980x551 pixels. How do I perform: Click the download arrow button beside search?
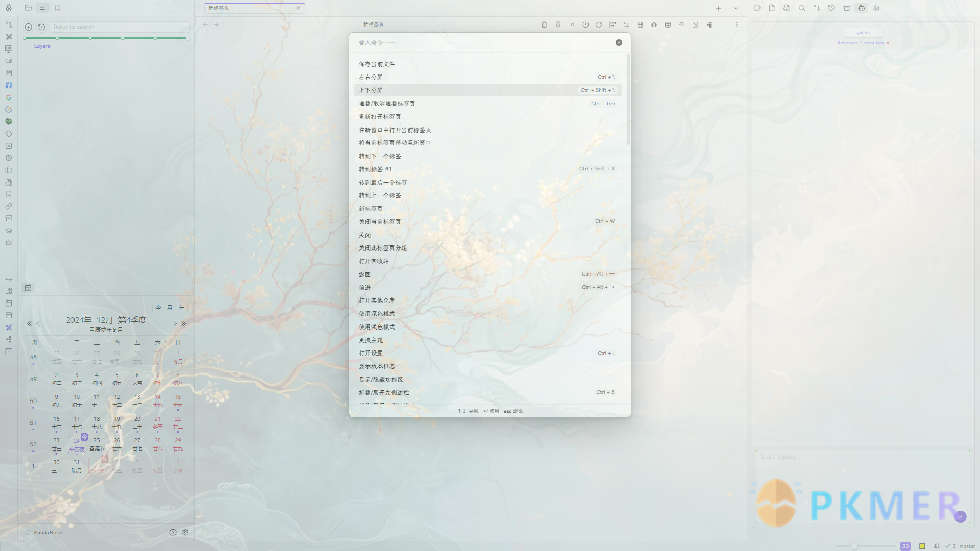tap(28, 27)
